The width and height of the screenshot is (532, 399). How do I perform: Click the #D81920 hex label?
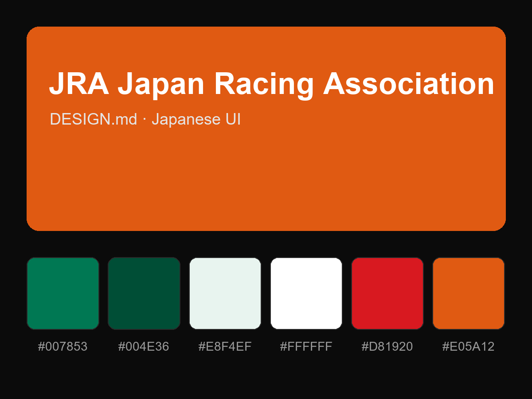pyautogui.click(x=387, y=347)
